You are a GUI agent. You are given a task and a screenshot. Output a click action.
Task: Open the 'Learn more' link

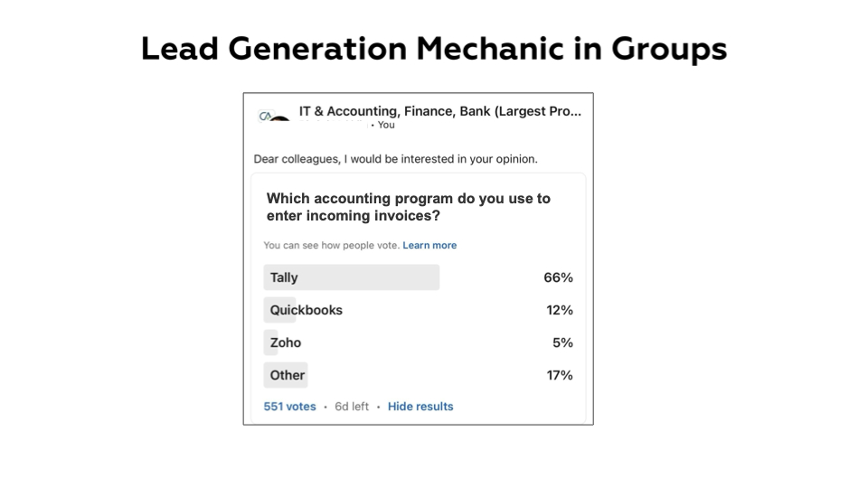point(429,245)
